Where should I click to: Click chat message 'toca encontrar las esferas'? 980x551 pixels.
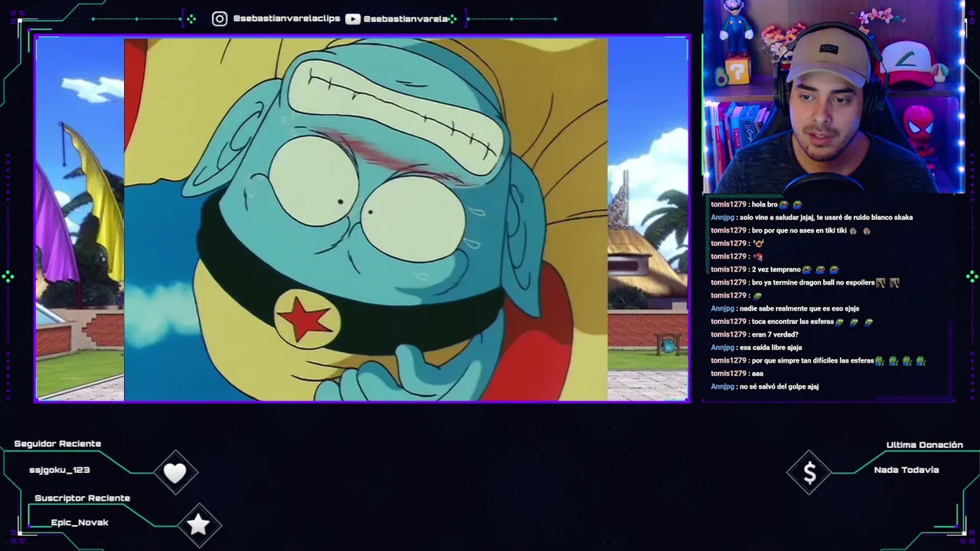[x=792, y=321]
